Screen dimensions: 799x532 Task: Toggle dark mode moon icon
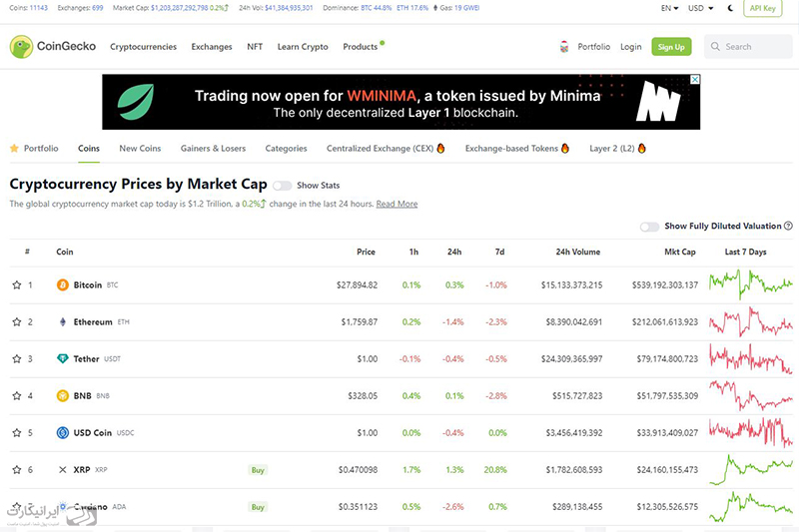[x=730, y=8]
